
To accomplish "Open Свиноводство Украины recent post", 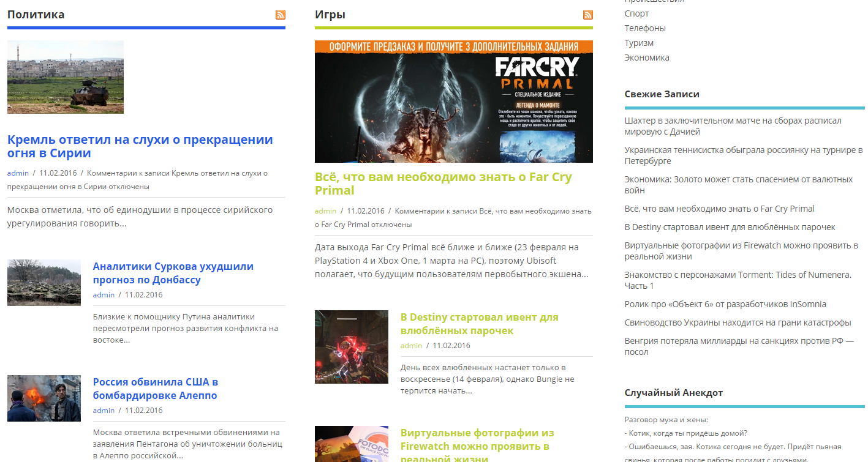I will [738, 322].
